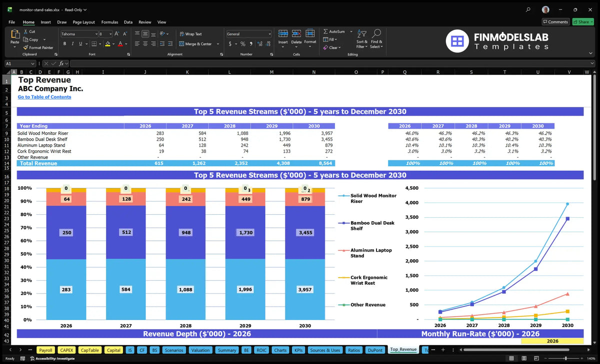The height and width of the screenshot is (364, 600).
Task: Click the Add new sheet plus button
Action: [x=442, y=350]
